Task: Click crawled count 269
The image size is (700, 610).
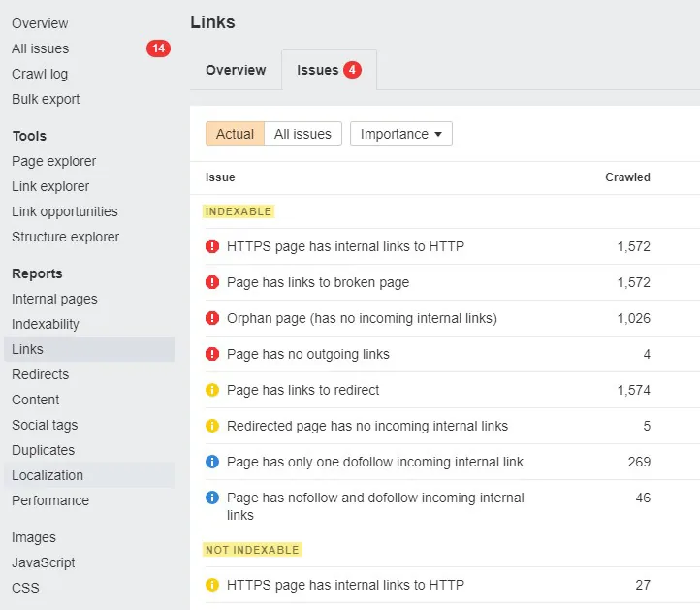Action: point(639,462)
